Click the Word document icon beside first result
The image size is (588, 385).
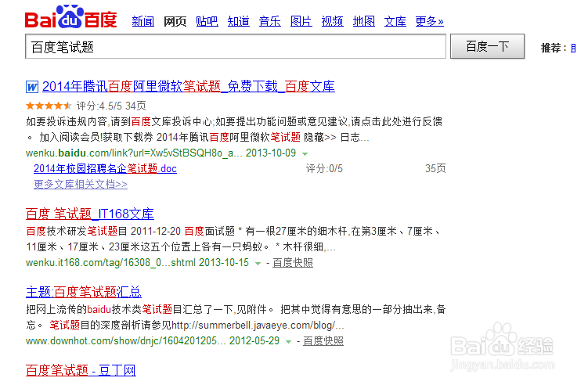click(x=32, y=87)
